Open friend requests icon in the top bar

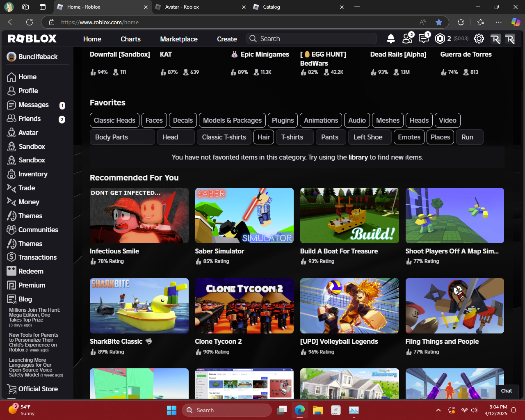tap(407, 39)
